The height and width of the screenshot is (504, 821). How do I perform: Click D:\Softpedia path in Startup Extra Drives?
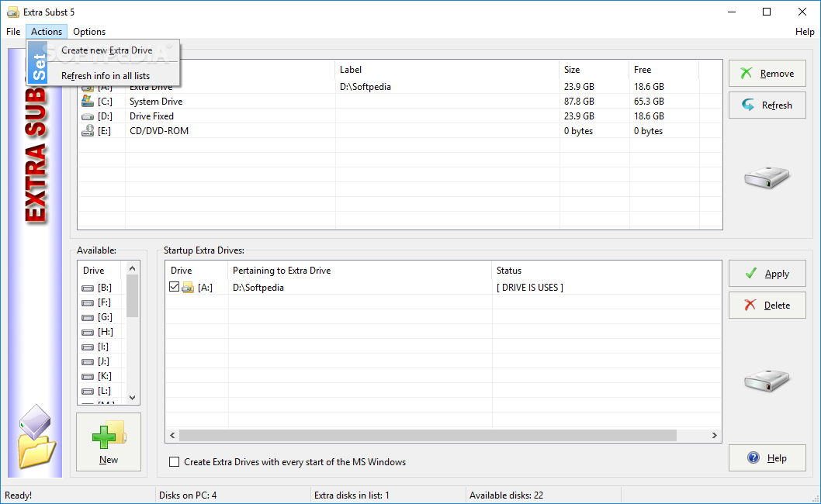click(258, 288)
